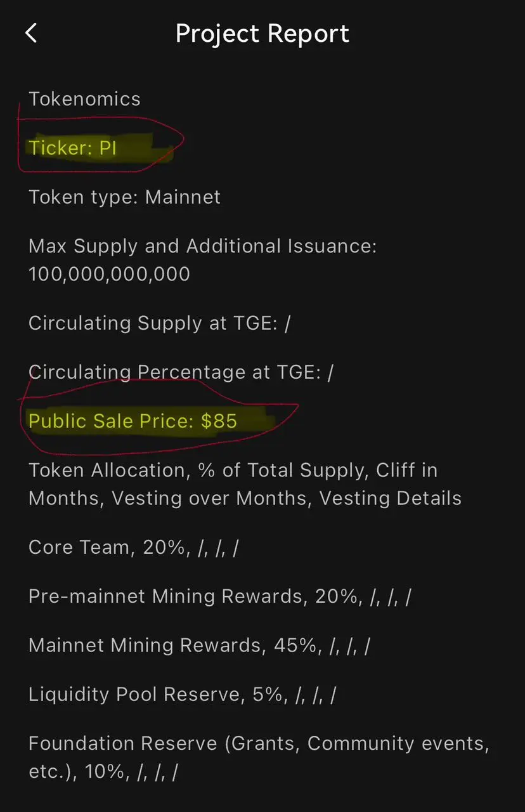Tap the 100,000,000,000 supply figure
This screenshot has height=812, width=525.
109,274
